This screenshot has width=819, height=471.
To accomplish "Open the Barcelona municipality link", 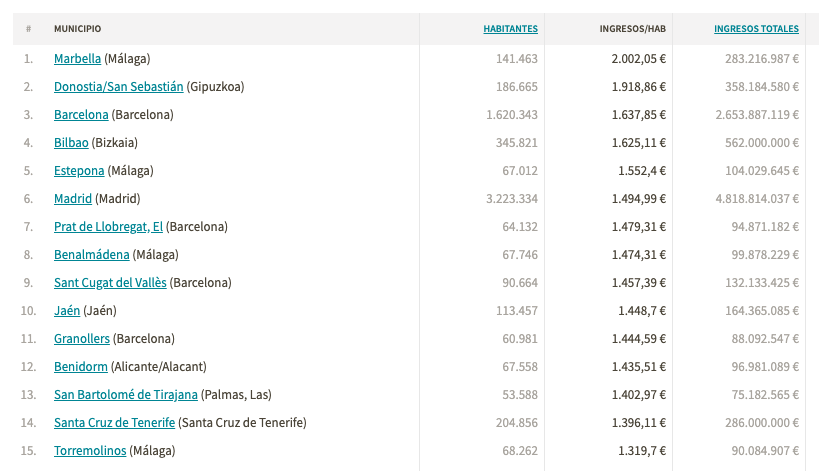I will coord(81,115).
